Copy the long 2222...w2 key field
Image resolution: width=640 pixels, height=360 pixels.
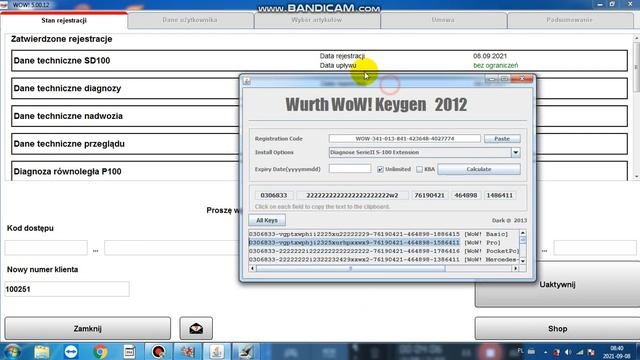[x=352, y=195]
